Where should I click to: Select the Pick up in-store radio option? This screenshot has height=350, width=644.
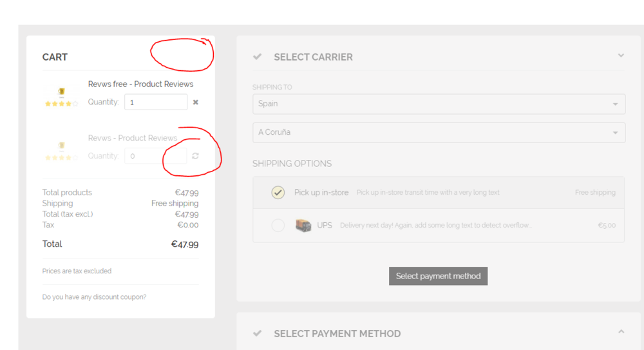coord(278,193)
